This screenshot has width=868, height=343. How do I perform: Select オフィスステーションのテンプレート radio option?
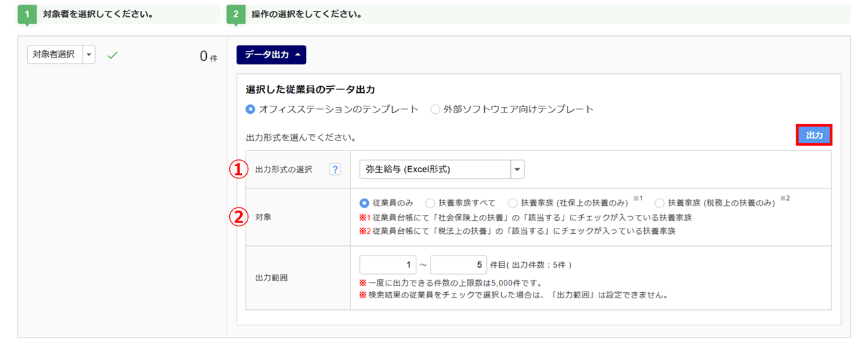click(251, 109)
